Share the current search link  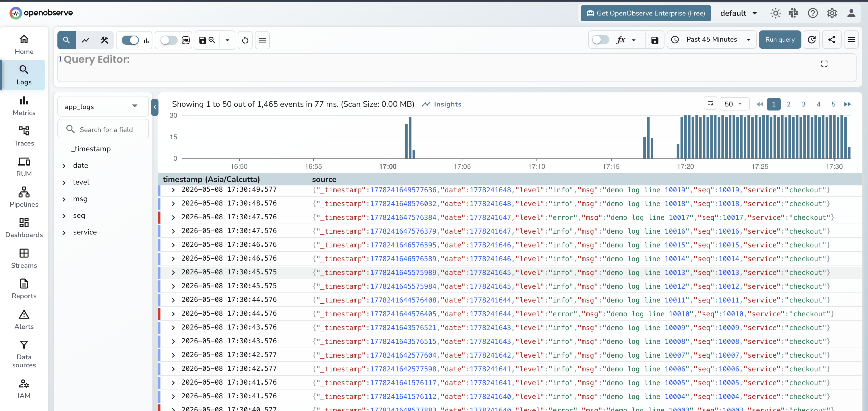pyautogui.click(x=832, y=40)
